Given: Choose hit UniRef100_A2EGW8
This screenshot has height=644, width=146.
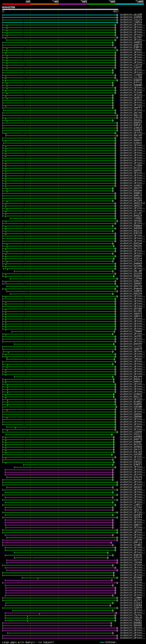Looking at the screenshot, I should point(131,407).
